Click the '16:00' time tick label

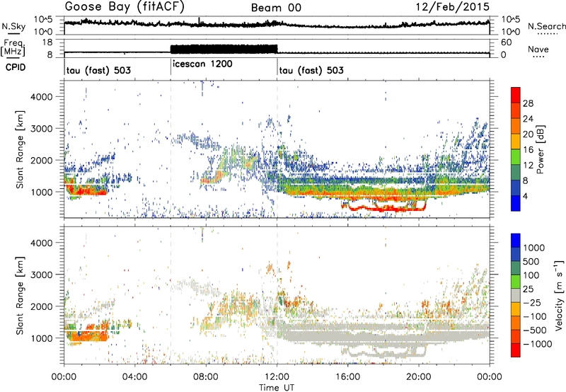pos(347,377)
